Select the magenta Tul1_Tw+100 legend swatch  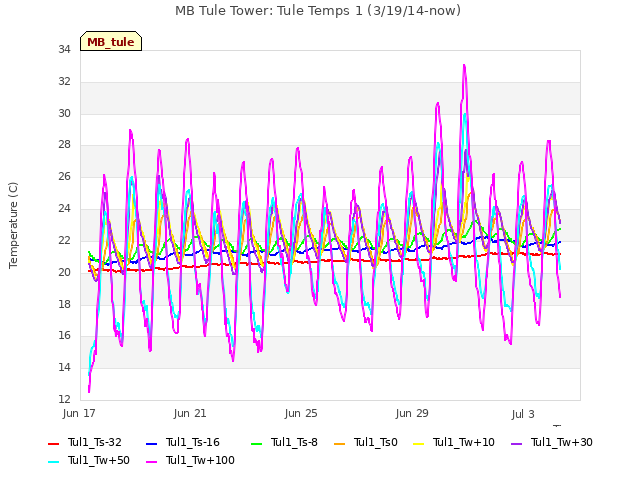point(151,462)
